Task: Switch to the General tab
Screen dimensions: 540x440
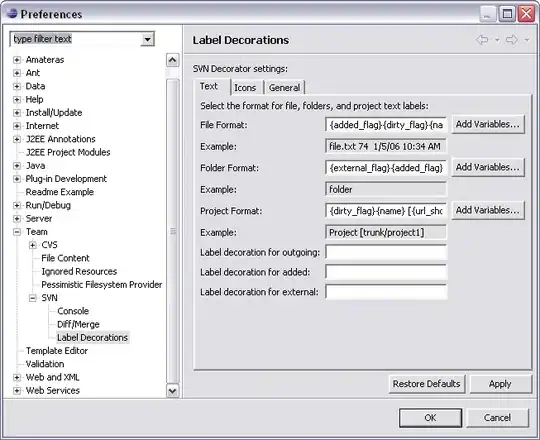Action: (x=284, y=88)
